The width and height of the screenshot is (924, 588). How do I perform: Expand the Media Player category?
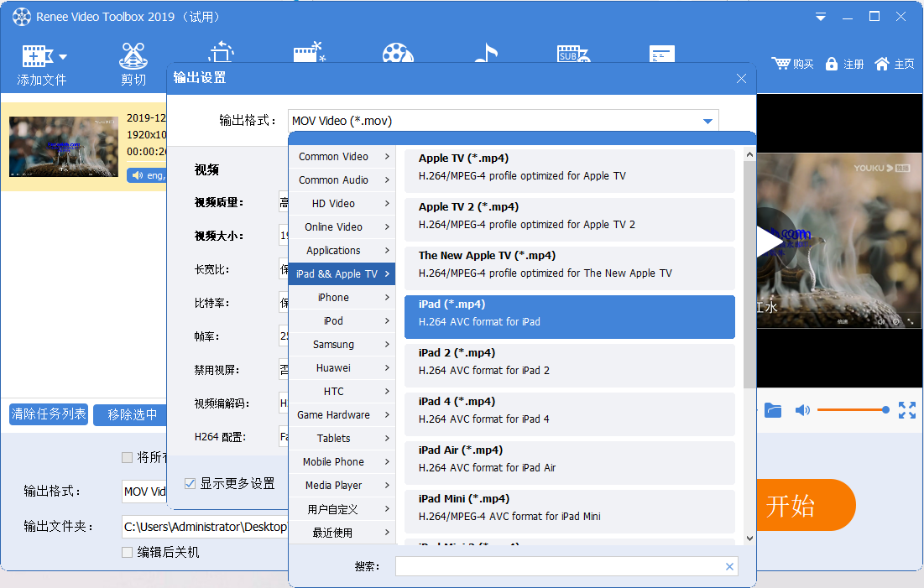(x=342, y=486)
